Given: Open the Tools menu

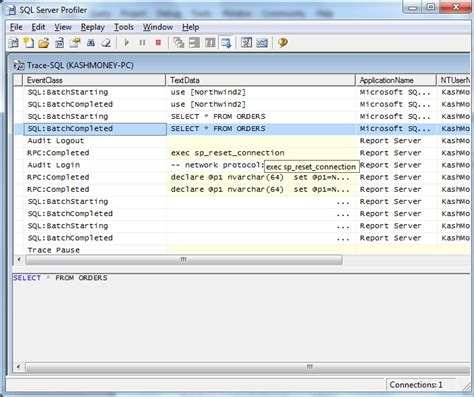Looking at the screenshot, I should click(x=124, y=27).
